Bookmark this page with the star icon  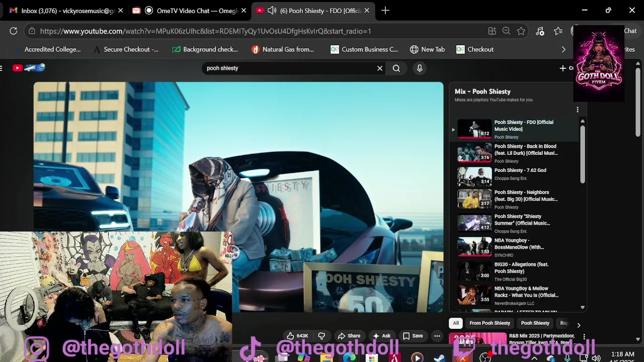(521, 31)
